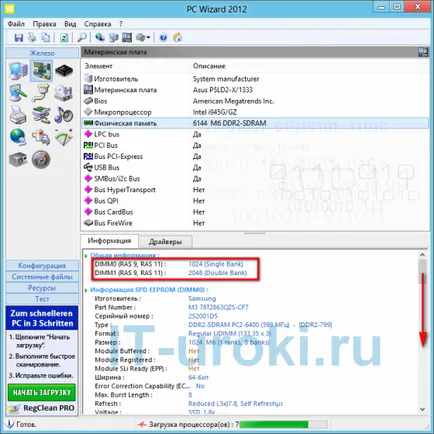Expand the Тест sidebar section

[42, 299]
